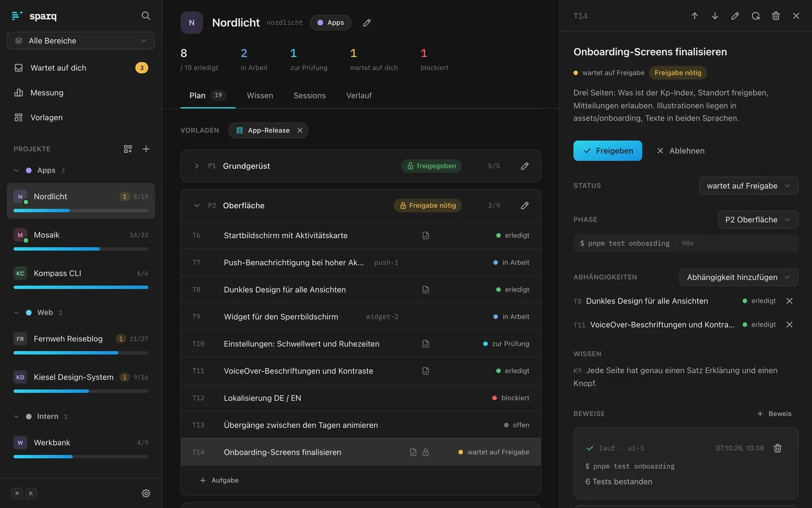Collapse the Oberfläche phase
This screenshot has height=508, width=812.
tap(197, 205)
